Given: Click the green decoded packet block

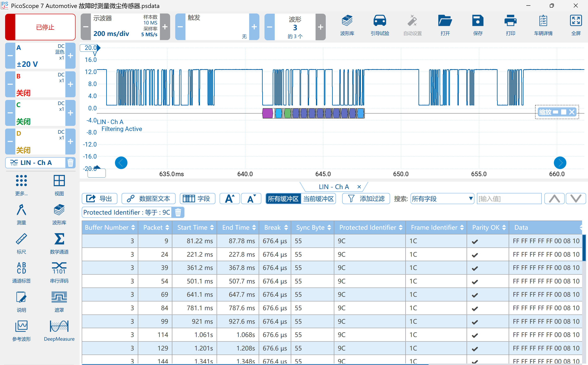Looking at the screenshot, I should (287, 113).
